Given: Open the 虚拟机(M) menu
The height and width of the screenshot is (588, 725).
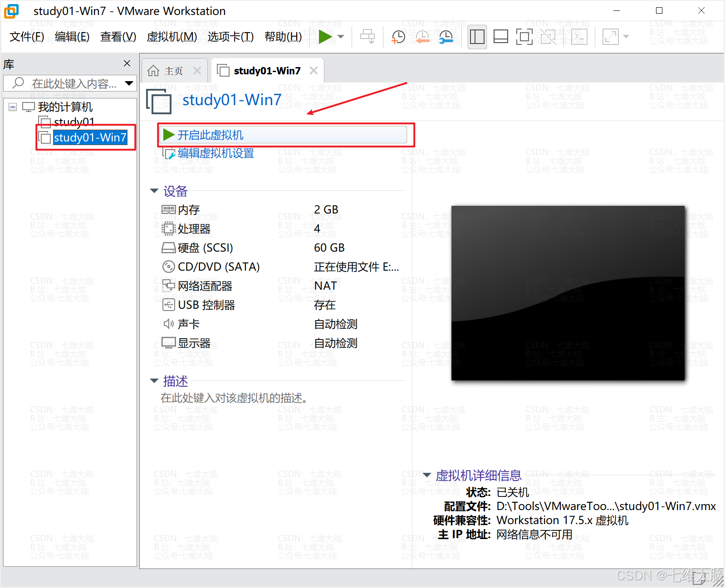Looking at the screenshot, I should point(172,37).
